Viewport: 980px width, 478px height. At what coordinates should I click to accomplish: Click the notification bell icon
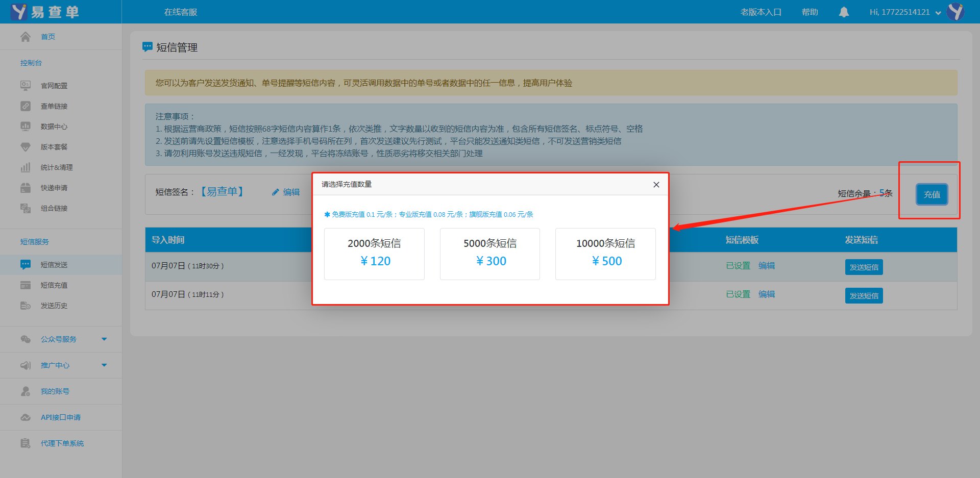point(844,12)
